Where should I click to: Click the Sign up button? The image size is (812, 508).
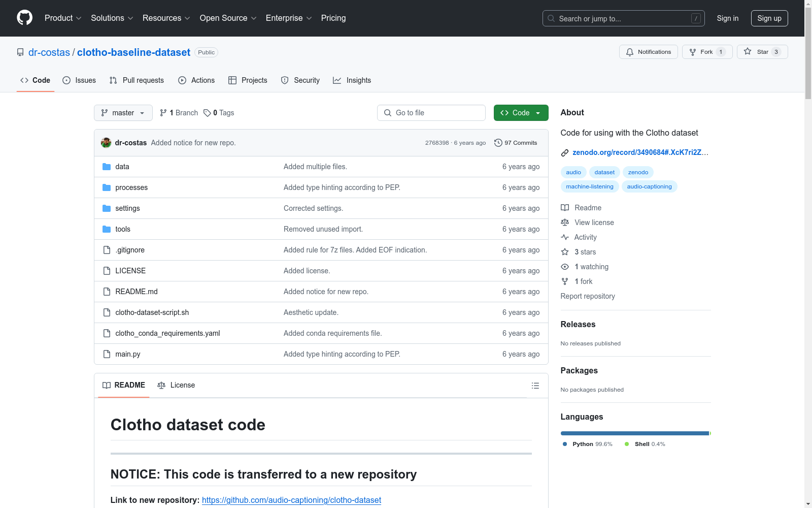tap(769, 18)
